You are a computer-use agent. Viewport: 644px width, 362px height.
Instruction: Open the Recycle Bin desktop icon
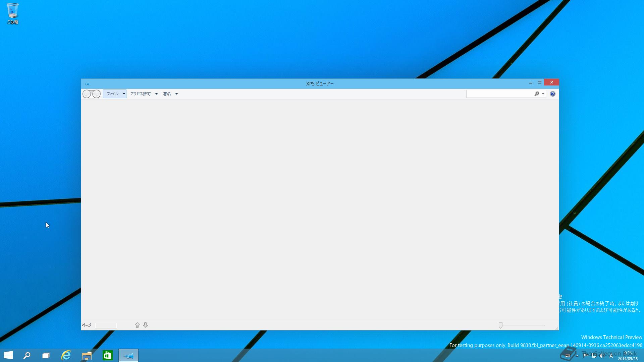pyautogui.click(x=13, y=13)
